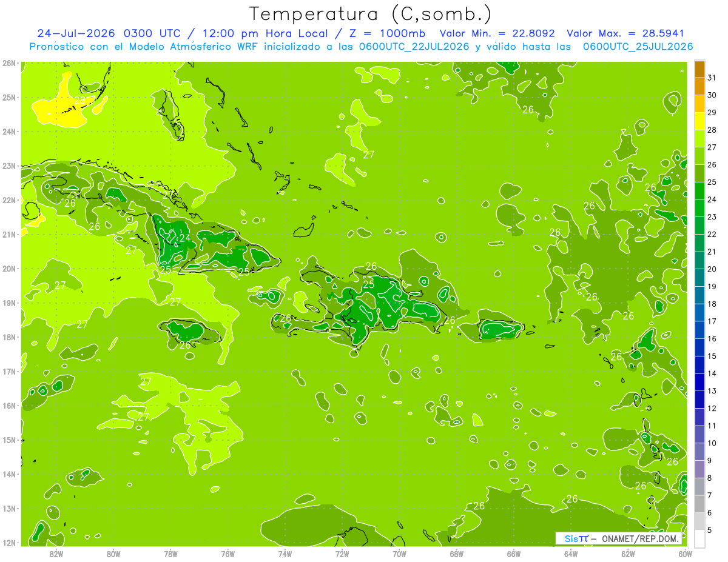Pick the brown legend swatch above 31

(x=699, y=69)
